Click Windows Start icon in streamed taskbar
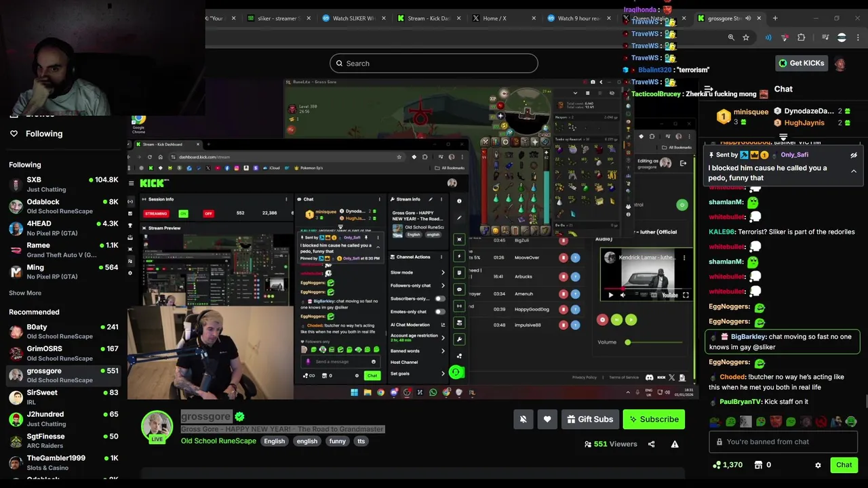This screenshot has height=488, width=868. (354, 392)
